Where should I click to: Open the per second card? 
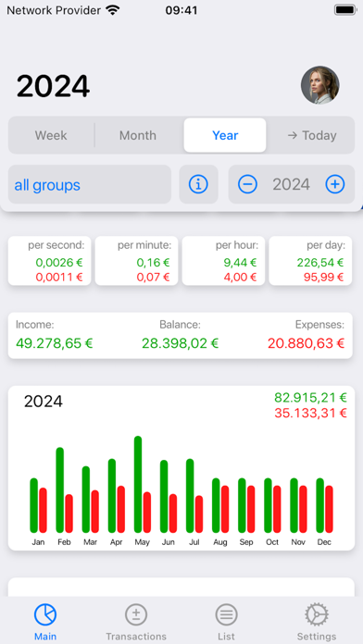49,260
